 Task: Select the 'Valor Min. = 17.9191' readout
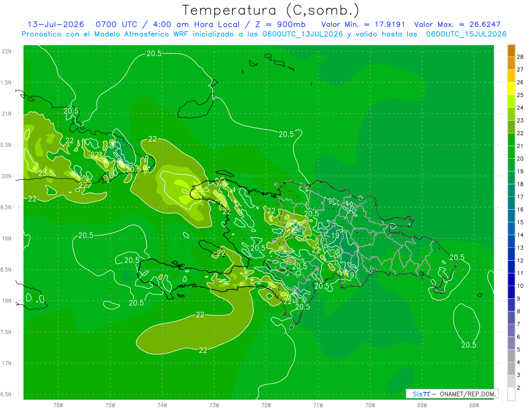364,24
